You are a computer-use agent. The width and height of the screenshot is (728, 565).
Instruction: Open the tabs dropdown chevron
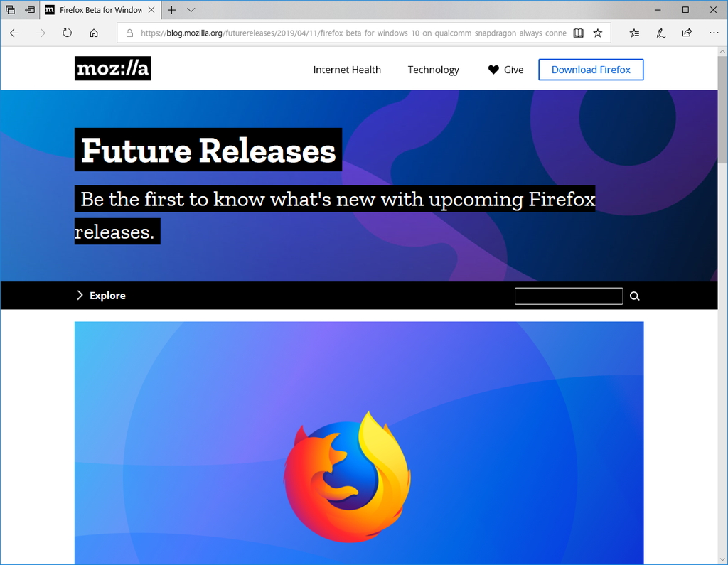190,10
